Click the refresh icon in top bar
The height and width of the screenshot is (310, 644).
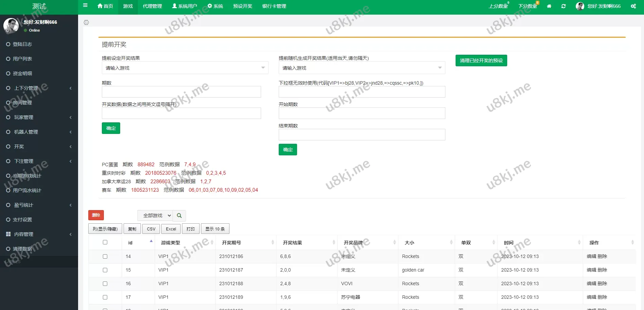pyautogui.click(x=564, y=6)
